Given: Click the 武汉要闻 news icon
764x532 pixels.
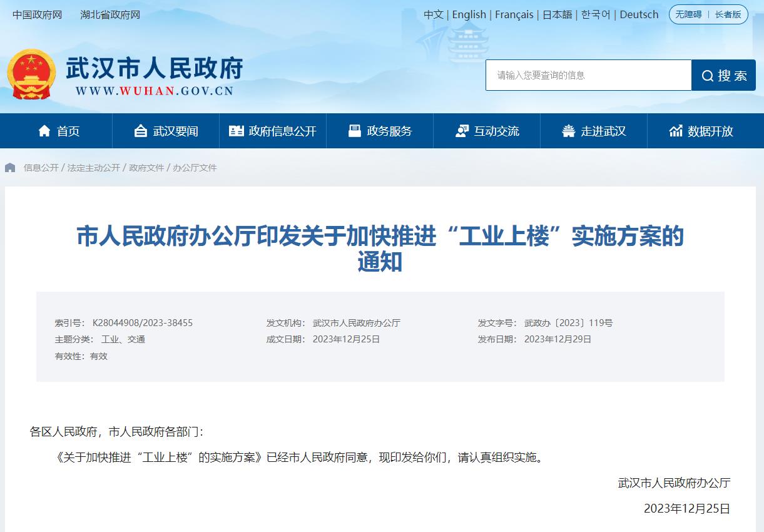Looking at the screenshot, I should point(141,131).
